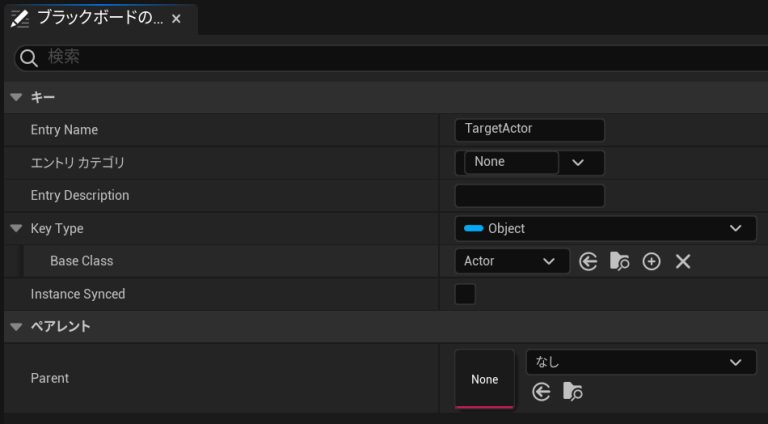The height and width of the screenshot is (424, 768).
Task: Browse to Base Class in Content Browser
Action: pos(620,261)
